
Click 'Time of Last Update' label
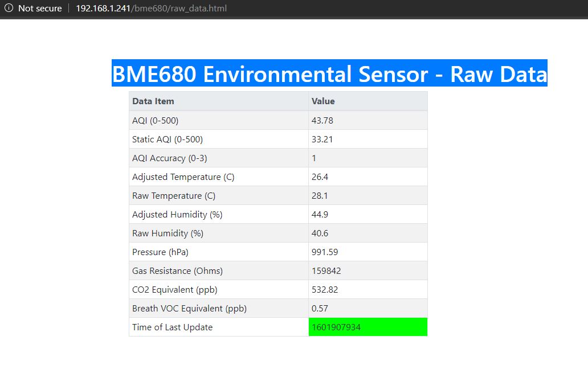tap(172, 327)
